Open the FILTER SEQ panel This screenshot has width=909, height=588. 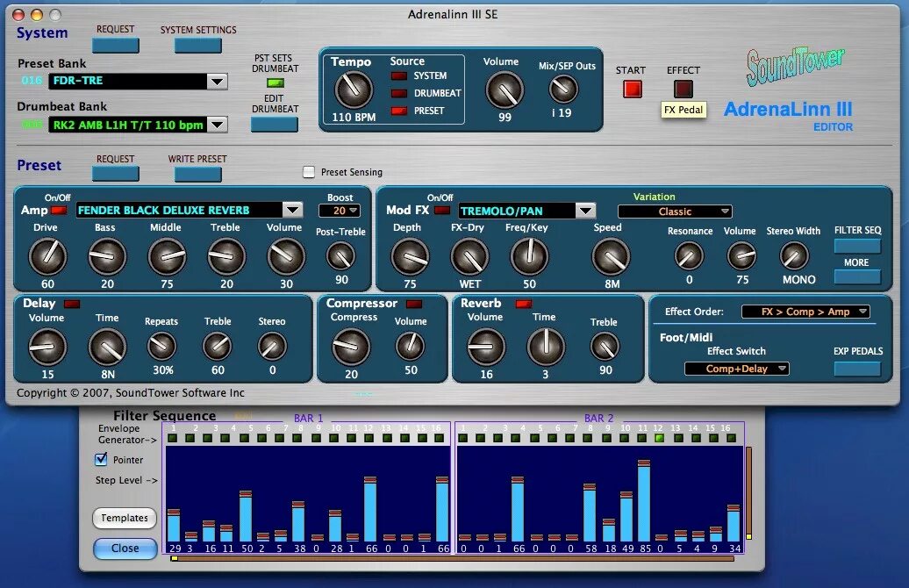(857, 246)
